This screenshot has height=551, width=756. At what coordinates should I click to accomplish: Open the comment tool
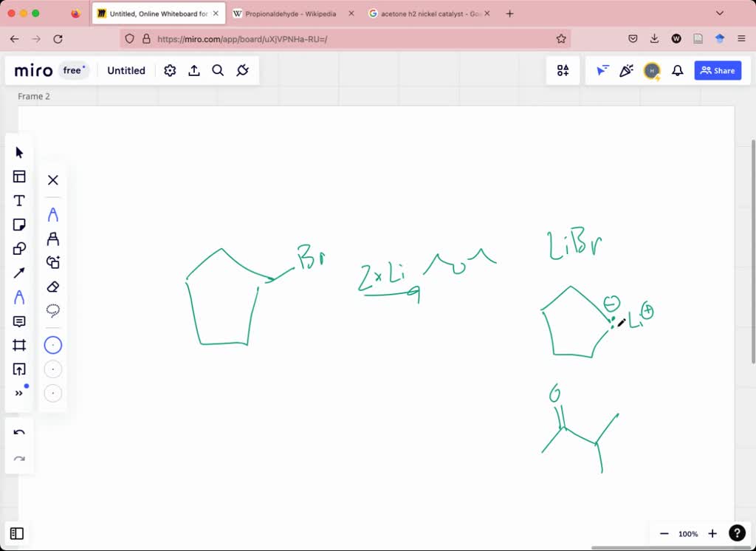point(19,321)
